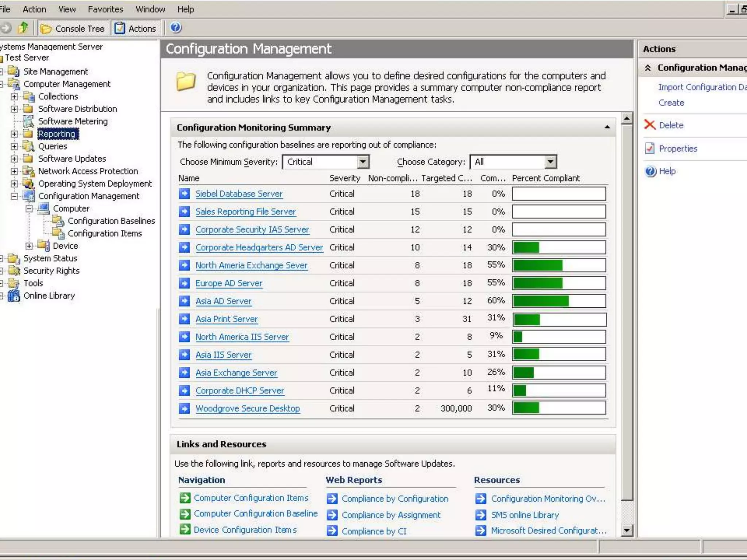This screenshot has width=747, height=560.
Task: Open the Choose Category dropdown
Action: click(550, 162)
